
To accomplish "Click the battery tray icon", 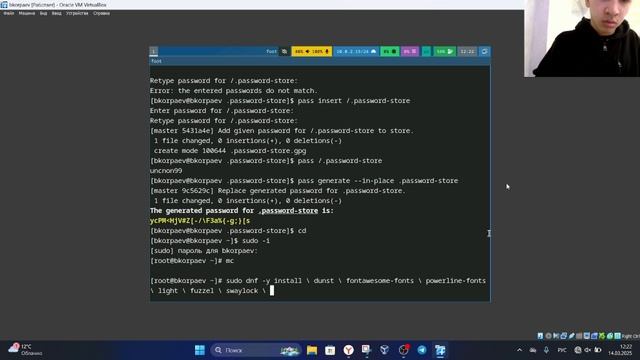I will click(x=598, y=350).
